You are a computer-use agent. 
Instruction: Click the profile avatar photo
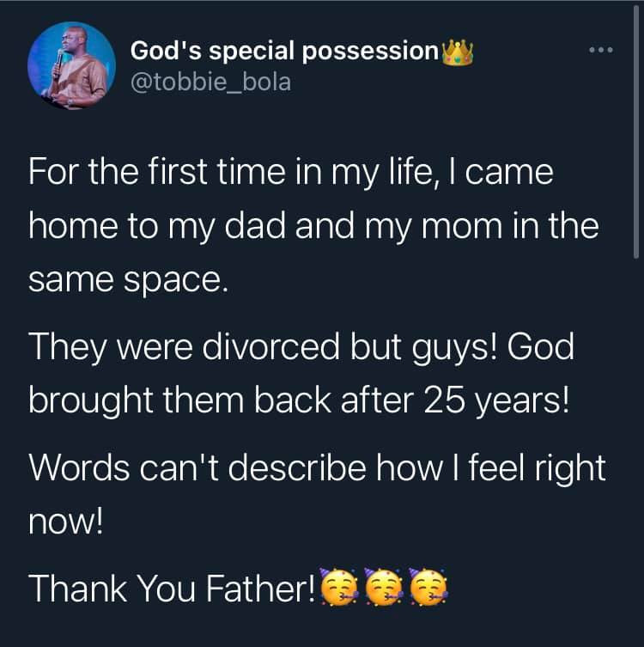(x=71, y=66)
